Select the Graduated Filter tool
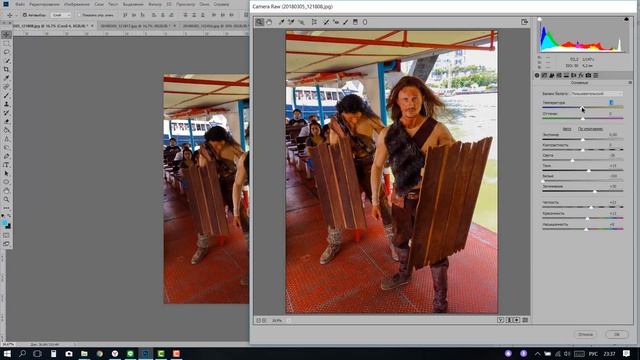This screenshot has width=640, height=360. [355, 22]
